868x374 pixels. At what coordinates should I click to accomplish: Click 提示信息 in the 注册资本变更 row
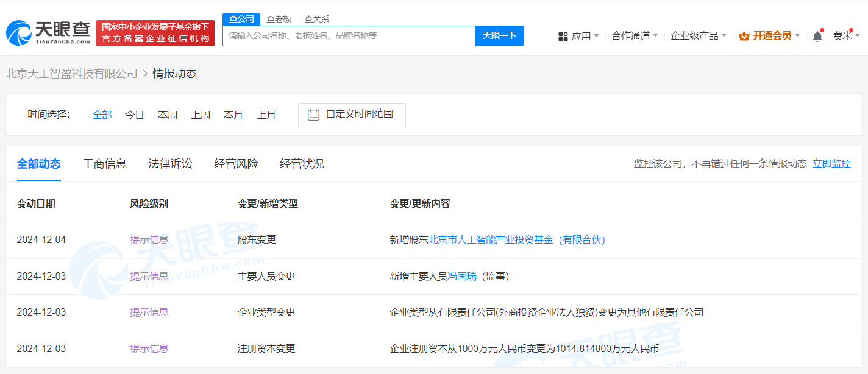[149, 348]
